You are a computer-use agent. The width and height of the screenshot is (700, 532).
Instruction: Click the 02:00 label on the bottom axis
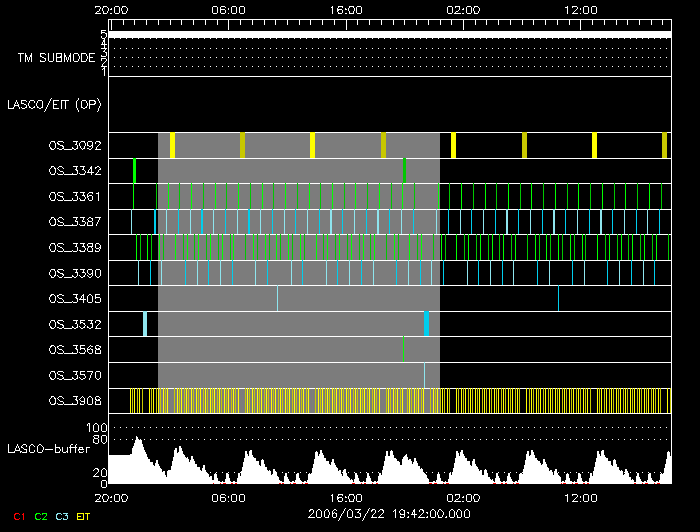[x=463, y=496]
